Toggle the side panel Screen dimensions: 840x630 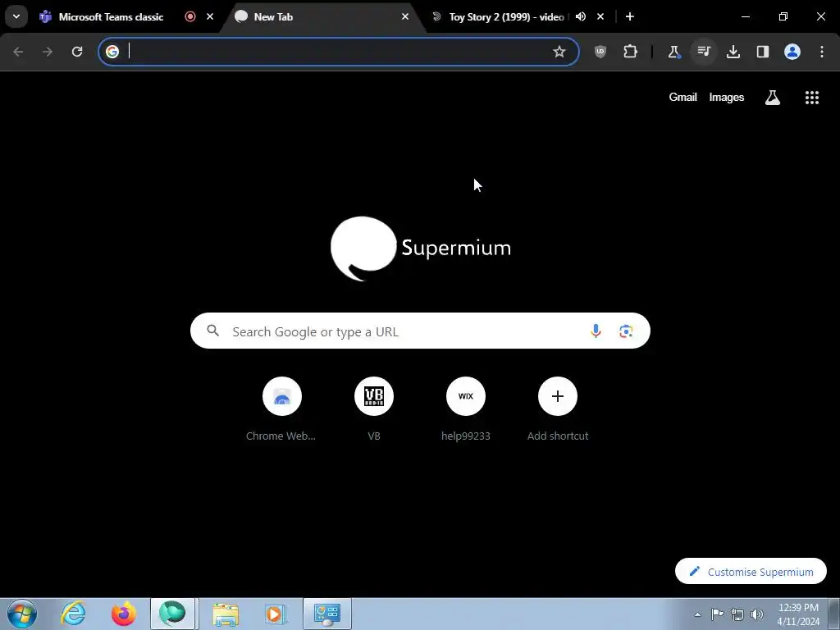click(x=763, y=52)
